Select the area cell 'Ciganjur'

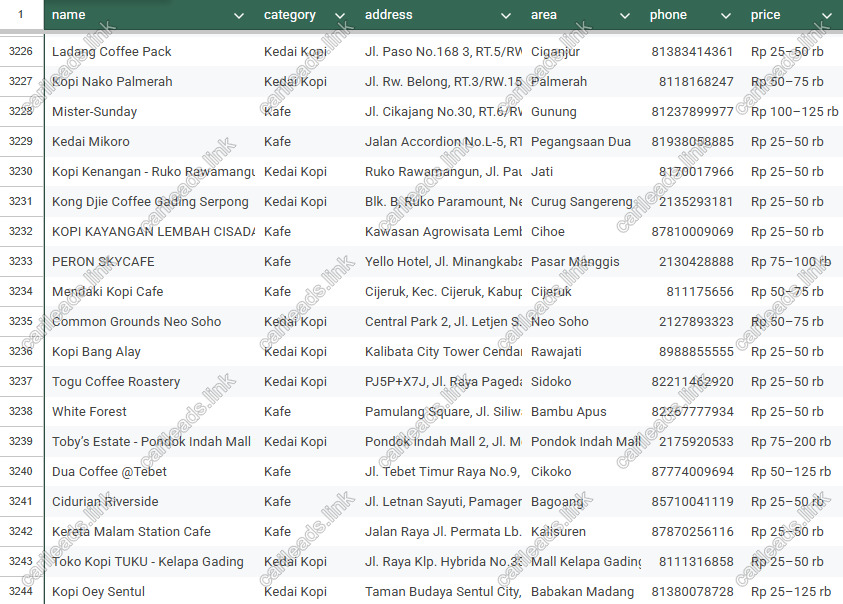point(583,52)
